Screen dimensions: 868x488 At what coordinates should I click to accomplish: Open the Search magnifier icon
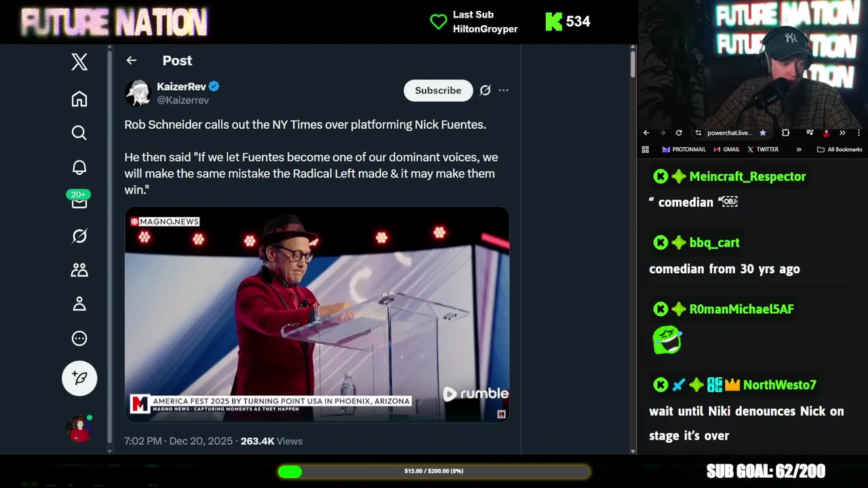(79, 133)
